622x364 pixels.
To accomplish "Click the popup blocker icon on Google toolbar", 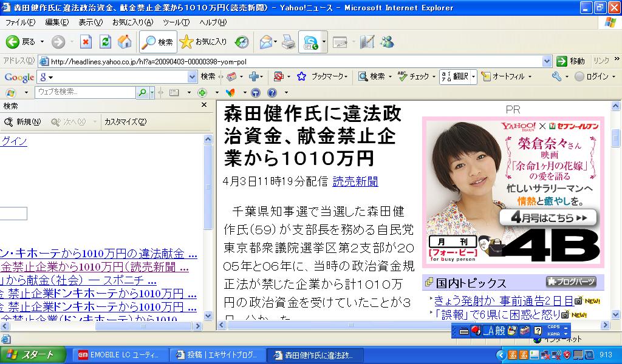I will pos(278,76).
